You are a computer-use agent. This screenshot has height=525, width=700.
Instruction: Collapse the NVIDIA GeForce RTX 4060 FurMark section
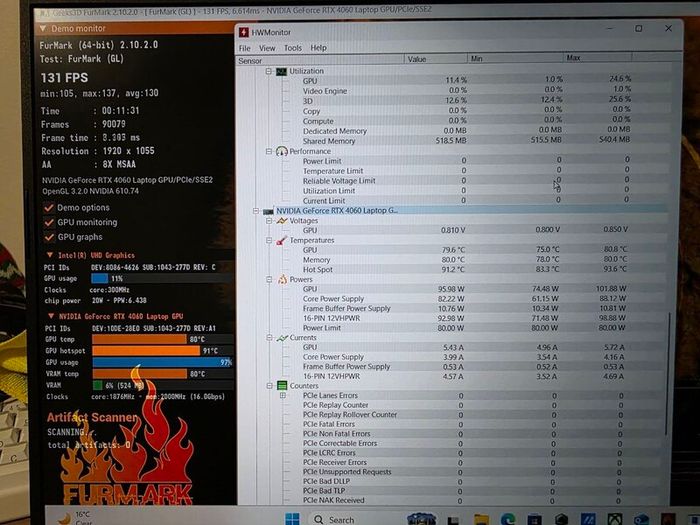point(51,316)
